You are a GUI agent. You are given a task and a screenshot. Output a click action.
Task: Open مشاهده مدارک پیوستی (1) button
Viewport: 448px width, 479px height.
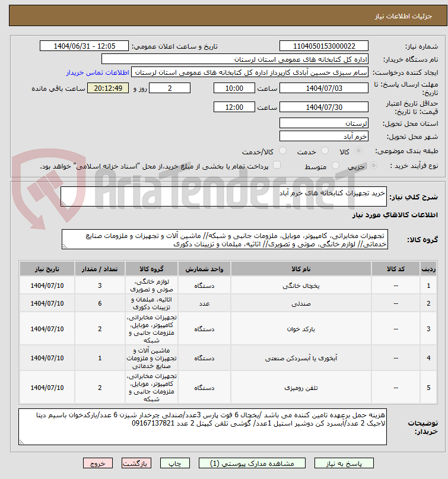point(252,463)
